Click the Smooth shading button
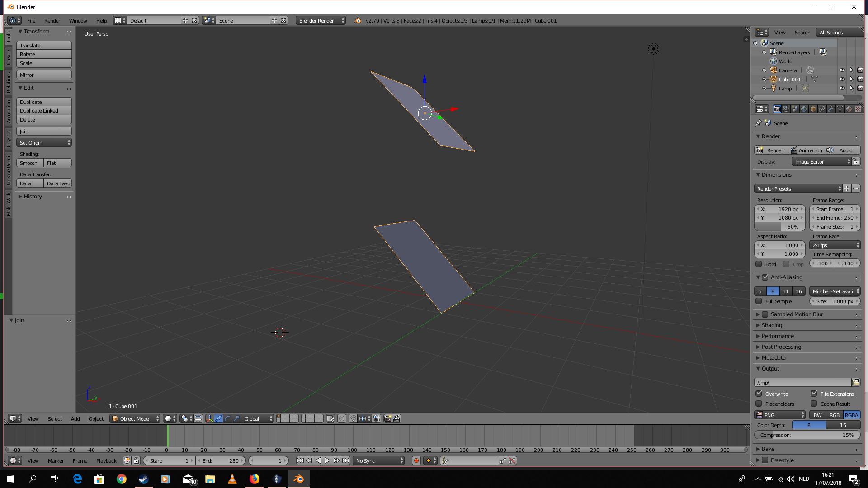The width and height of the screenshot is (868, 488). pos(30,163)
